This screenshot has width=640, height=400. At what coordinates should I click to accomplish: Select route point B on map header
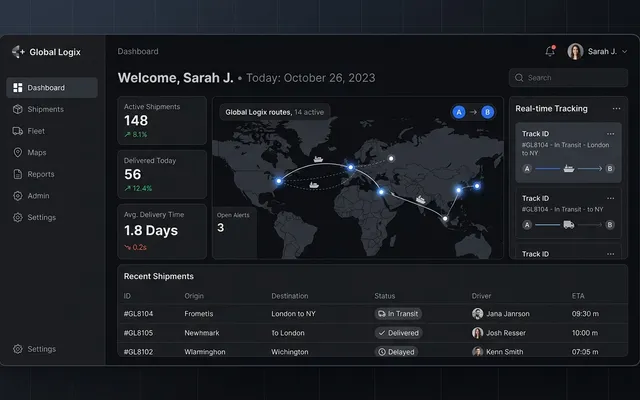487,112
